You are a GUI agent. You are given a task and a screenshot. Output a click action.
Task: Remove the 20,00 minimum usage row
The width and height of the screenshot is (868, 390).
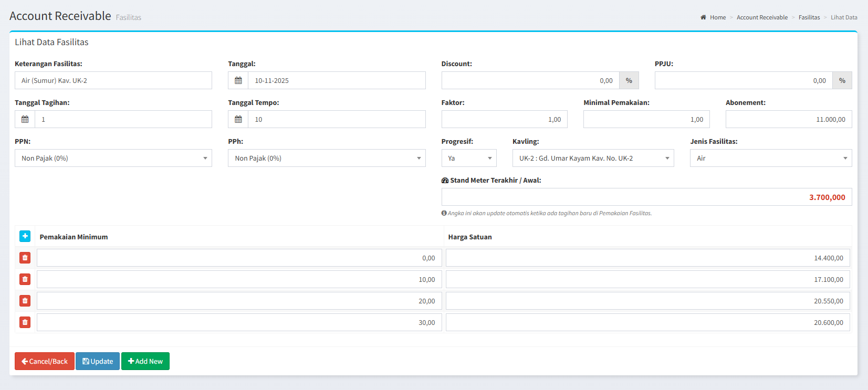[x=25, y=301]
